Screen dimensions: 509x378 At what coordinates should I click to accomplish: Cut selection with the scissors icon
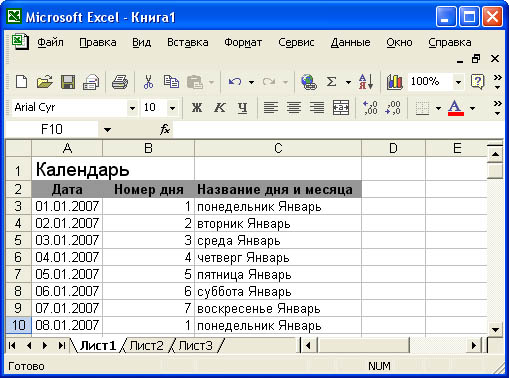pyautogui.click(x=148, y=82)
